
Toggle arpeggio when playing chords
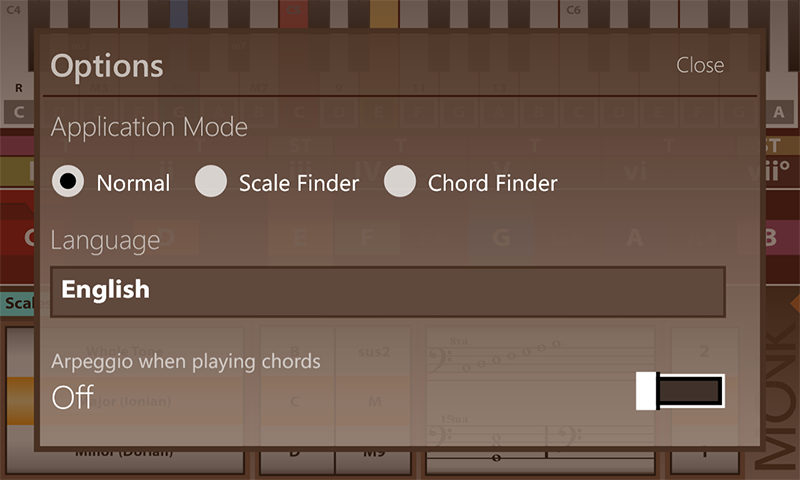680,391
